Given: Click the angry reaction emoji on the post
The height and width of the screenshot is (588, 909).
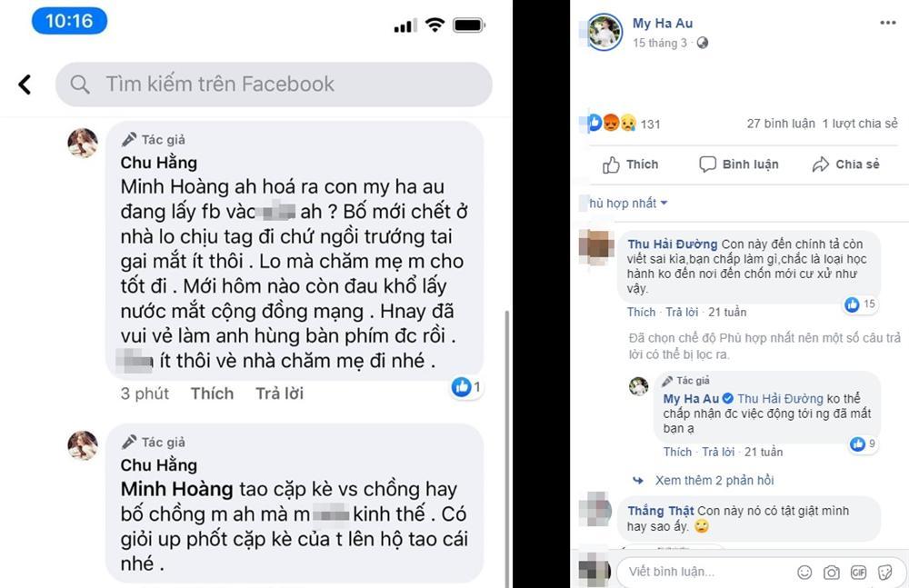Looking at the screenshot, I should pos(609,125).
